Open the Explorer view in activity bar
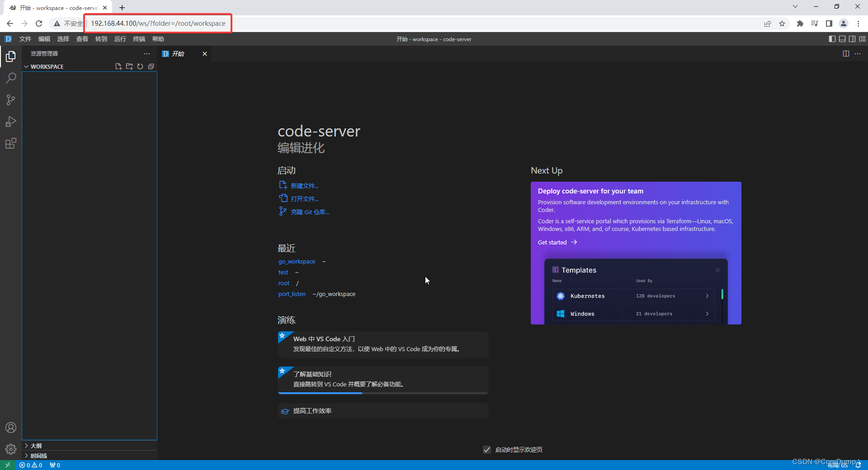 pos(11,56)
